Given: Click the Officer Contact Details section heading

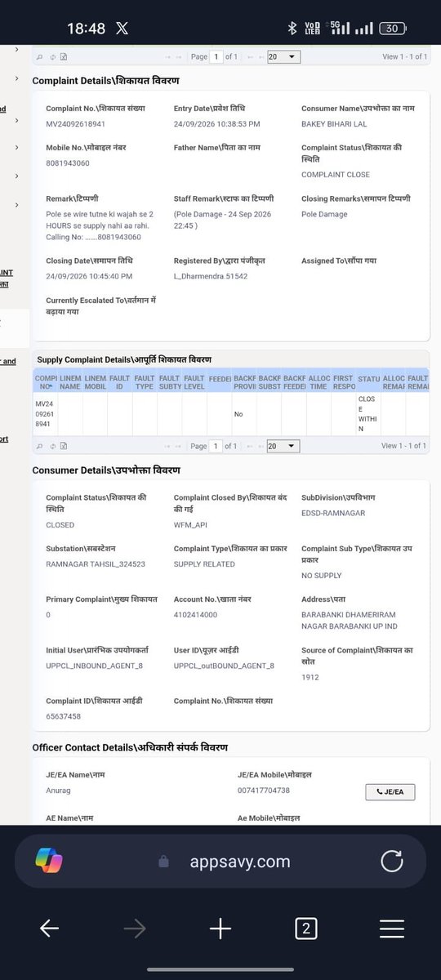Looking at the screenshot, I should pyautogui.click(x=130, y=747).
